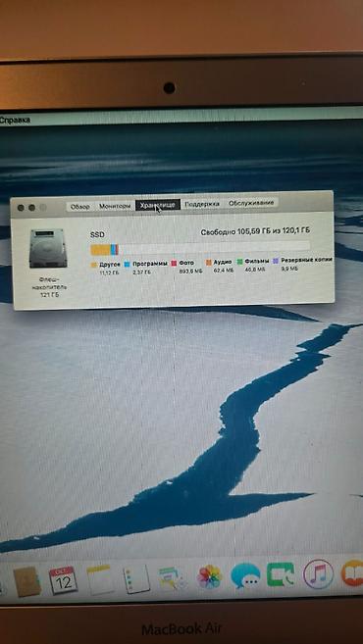The height and width of the screenshot is (644, 363).
Task: Click the orange Аудио color swatch
Action: [x=209, y=262]
